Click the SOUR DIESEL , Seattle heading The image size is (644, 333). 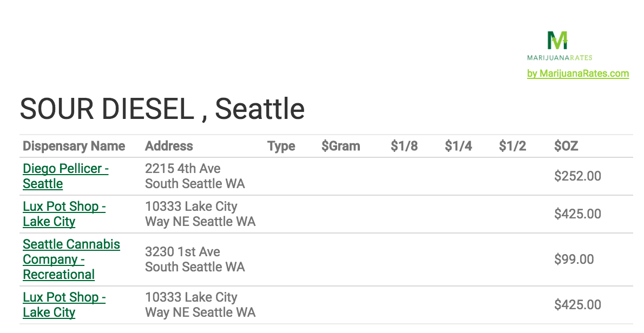pyautogui.click(x=162, y=109)
